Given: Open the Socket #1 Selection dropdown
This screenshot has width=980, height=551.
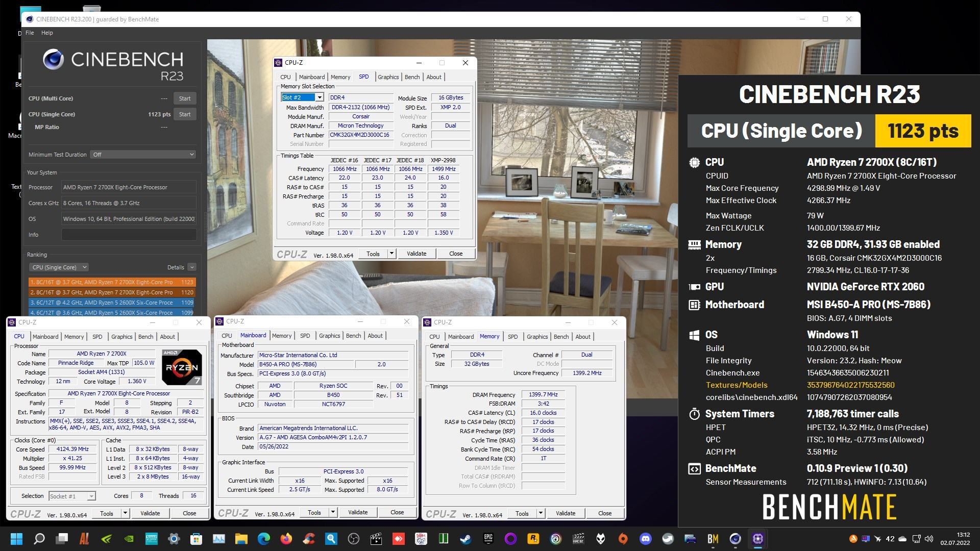Looking at the screenshot, I should tap(72, 496).
